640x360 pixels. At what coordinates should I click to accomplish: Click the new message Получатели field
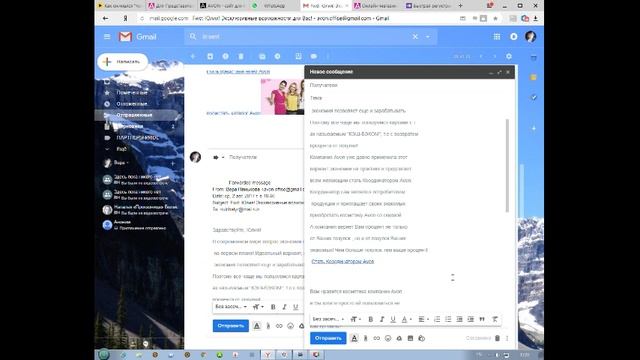tap(409, 85)
